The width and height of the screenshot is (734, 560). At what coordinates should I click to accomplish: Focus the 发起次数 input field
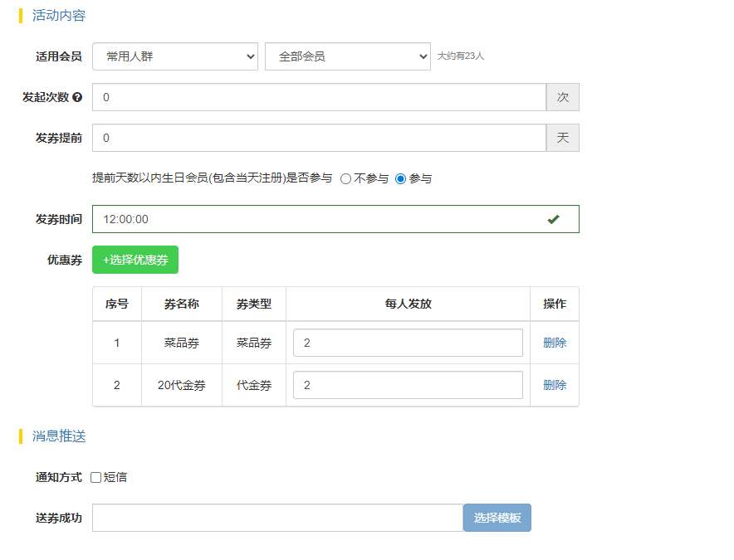pos(319,97)
